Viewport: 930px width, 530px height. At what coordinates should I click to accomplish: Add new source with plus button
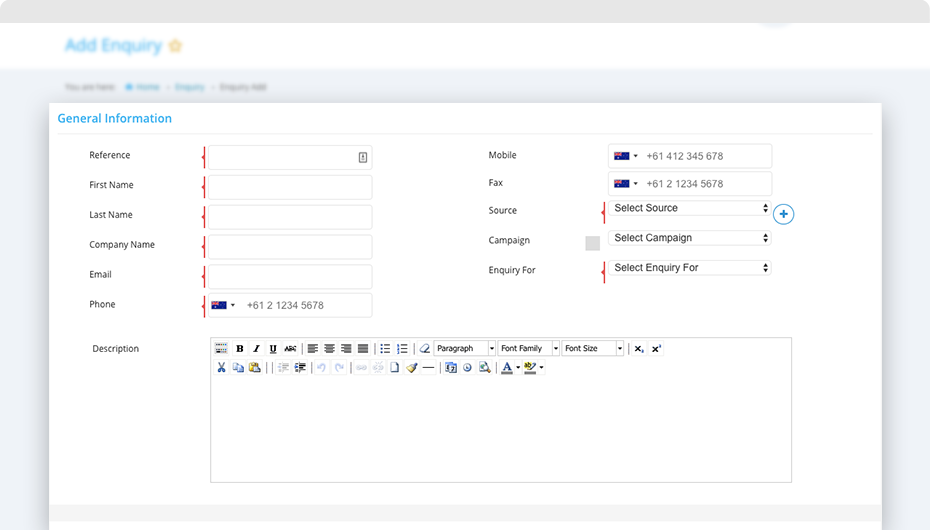click(784, 214)
